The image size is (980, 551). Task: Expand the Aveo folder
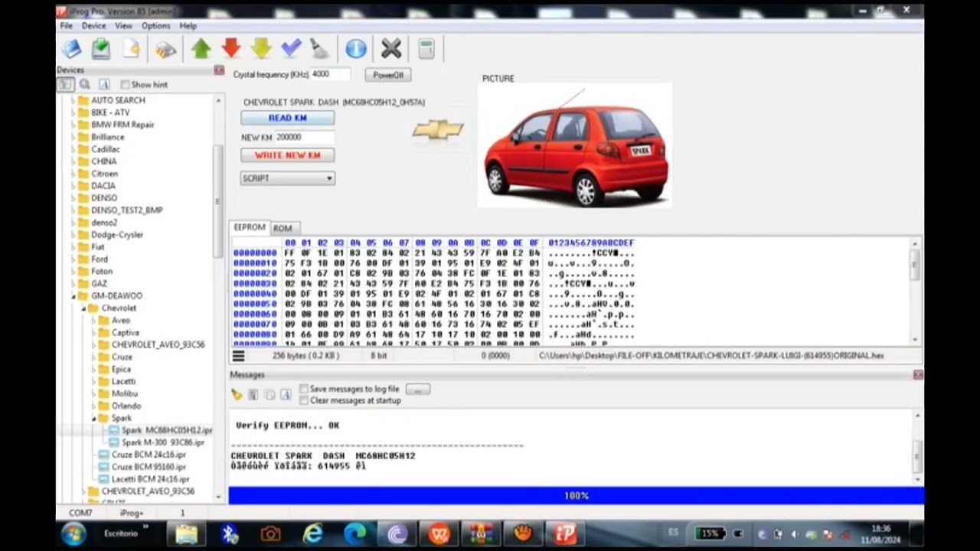tap(94, 321)
